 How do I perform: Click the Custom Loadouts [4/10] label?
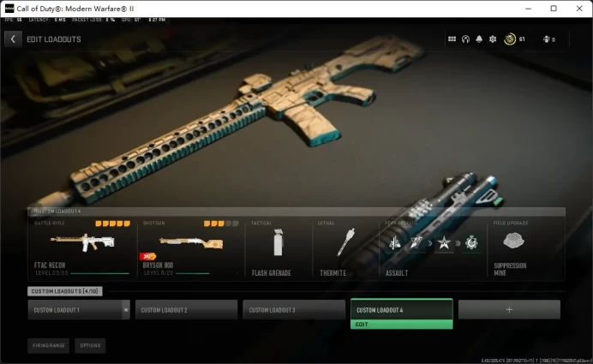click(64, 291)
